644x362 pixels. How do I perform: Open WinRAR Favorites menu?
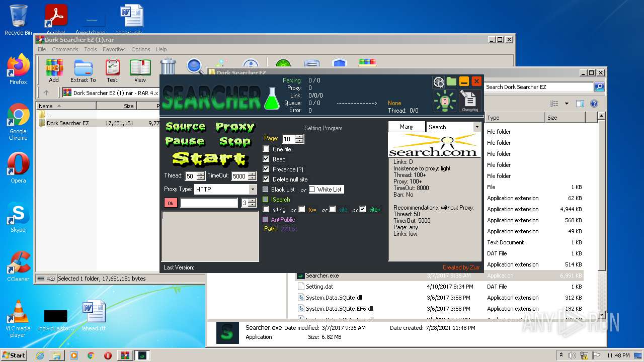114,49
